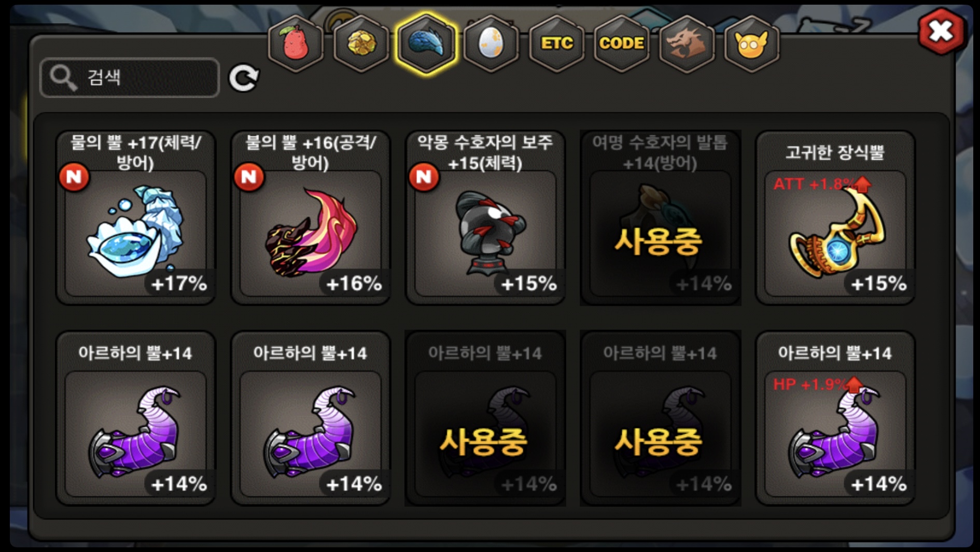Close the inventory panel with red X
This screenshot has height=552, width=980.
[x=941, y=31]
